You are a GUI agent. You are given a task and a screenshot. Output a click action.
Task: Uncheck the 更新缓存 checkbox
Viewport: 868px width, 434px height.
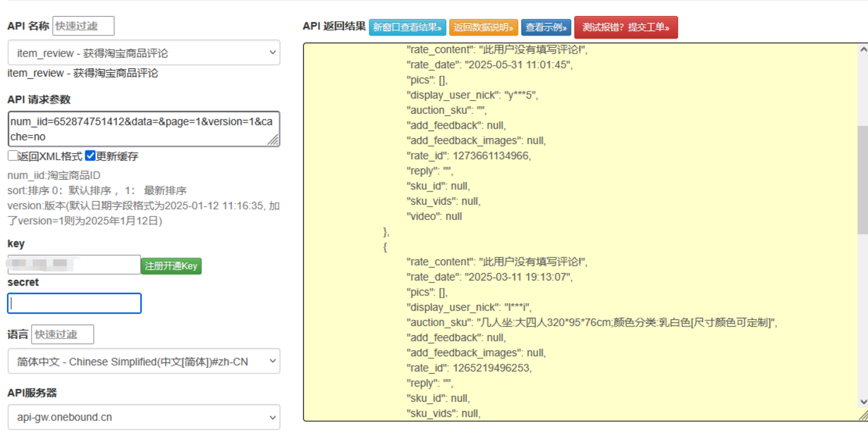click(x=90, y=156)
